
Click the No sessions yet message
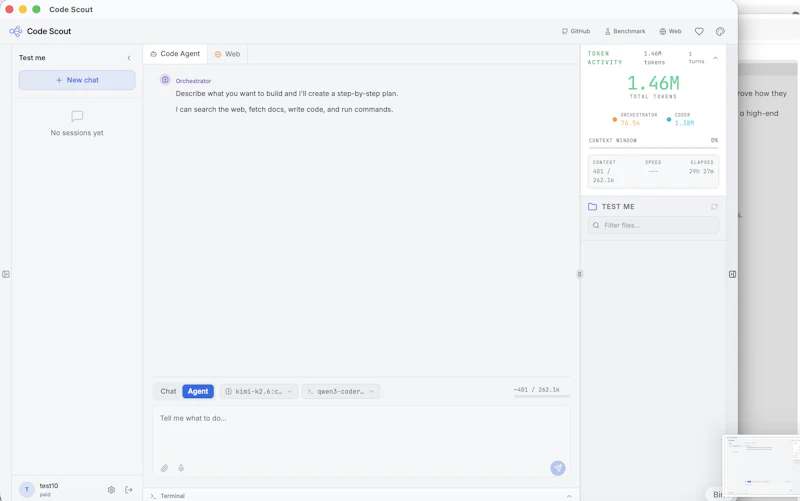coord(77,133)
